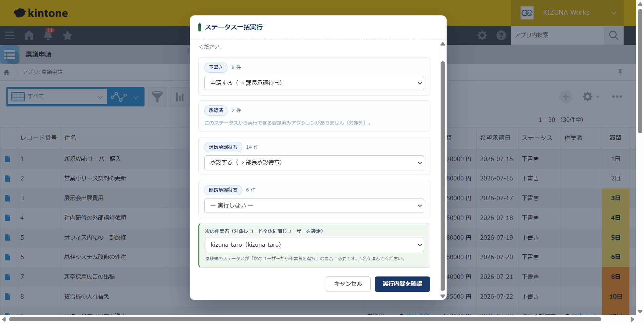Open record 8 detail icon
Screen dimensions: 644x323
coord(7,297)
